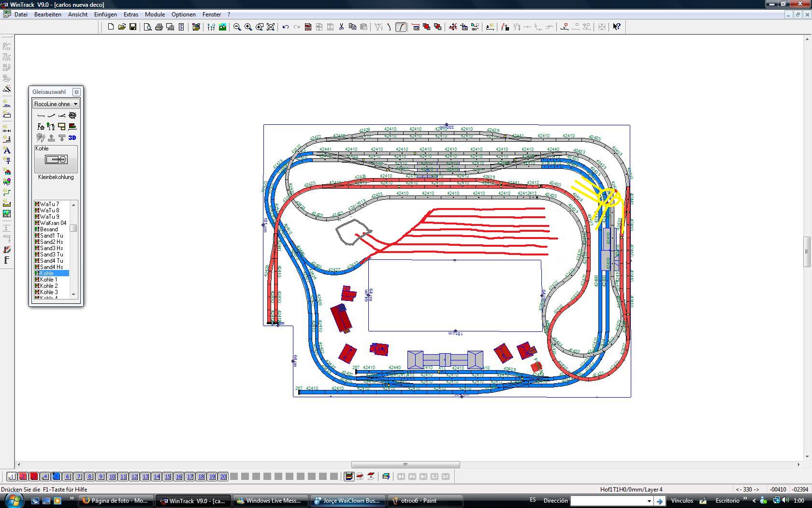The height and width of the screenshot is (508, 812).
Task: Open the Einfügen menu
Action: click(105, 15)
